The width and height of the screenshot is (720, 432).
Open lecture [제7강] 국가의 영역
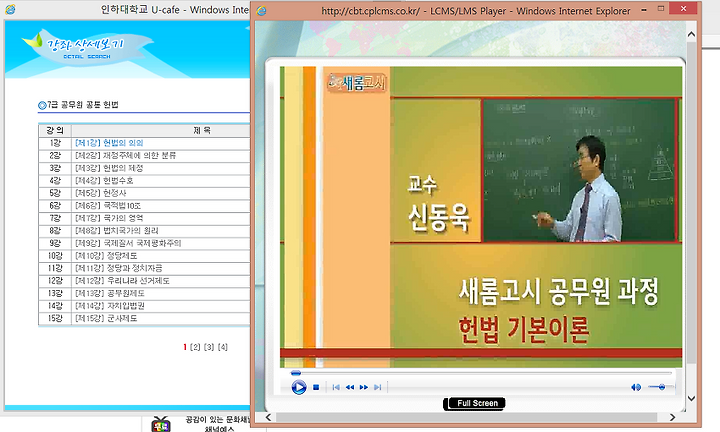tap(109, 218)
